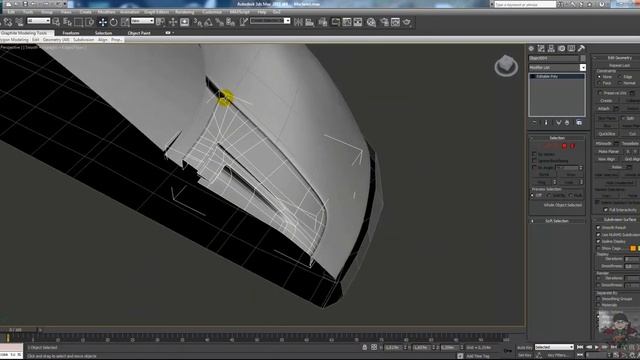This screenshot has width=640, height=360.
Task: Select Constraints Edge radio button
Action: click(620, 77)
